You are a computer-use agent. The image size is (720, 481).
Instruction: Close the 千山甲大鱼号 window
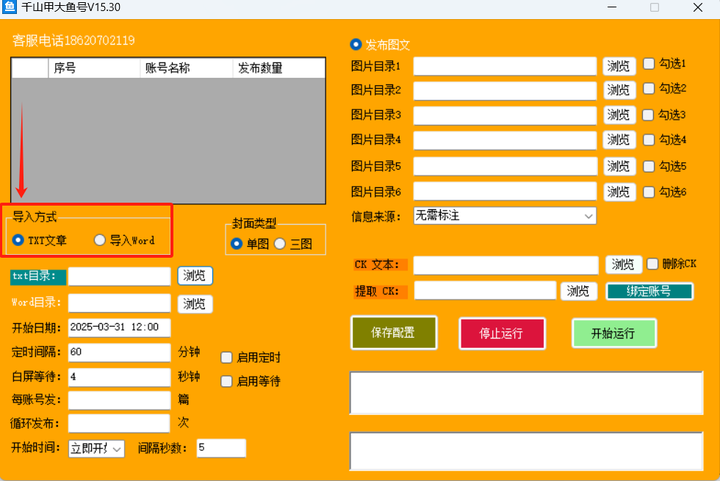point(698,7)
